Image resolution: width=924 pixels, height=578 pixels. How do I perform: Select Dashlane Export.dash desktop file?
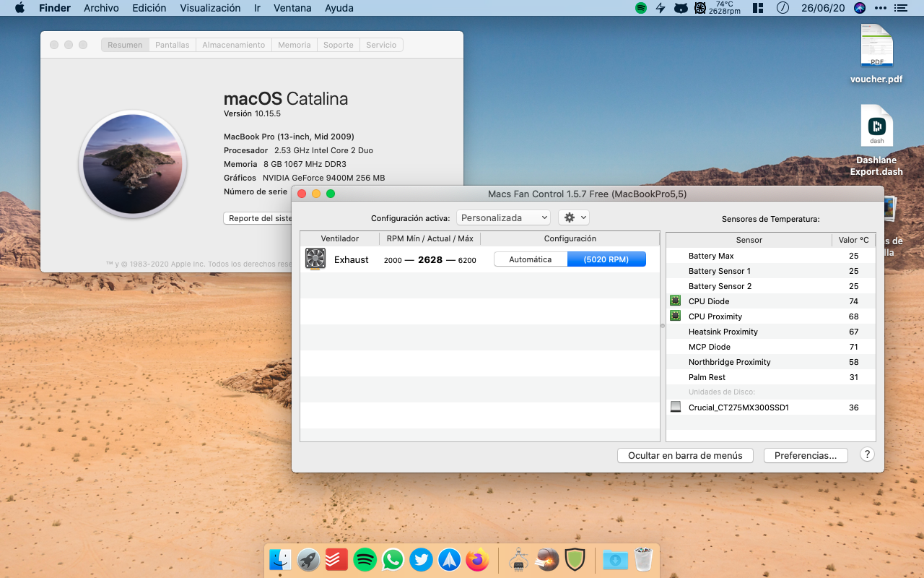pos(876,141)
